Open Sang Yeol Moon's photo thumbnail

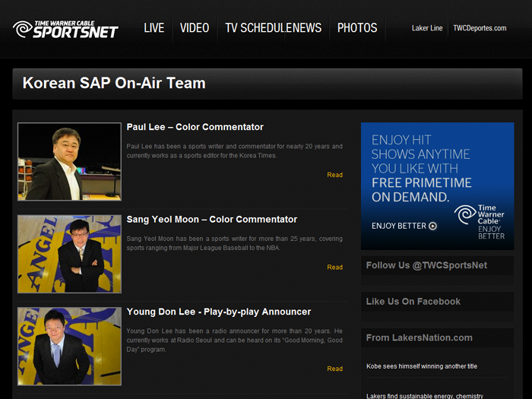pos(70,254)
